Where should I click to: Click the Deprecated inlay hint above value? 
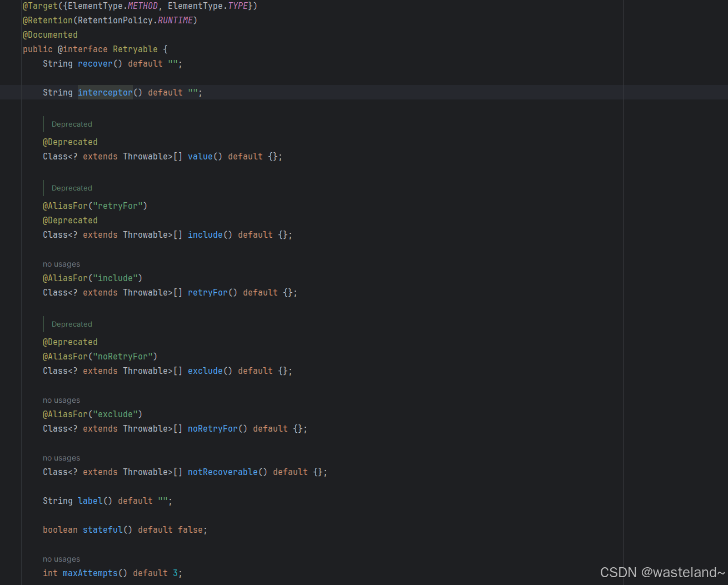click(x=72, y=124)
